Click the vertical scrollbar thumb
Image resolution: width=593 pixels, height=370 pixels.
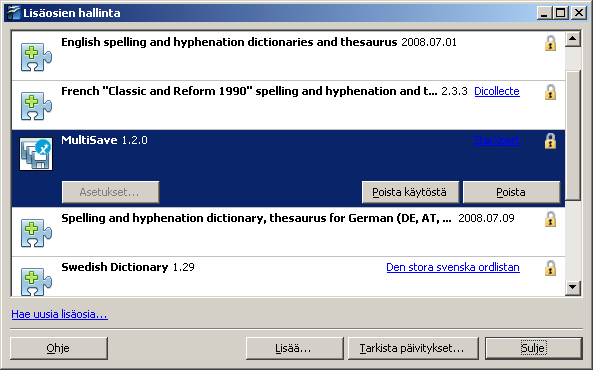tap(573, 135)
